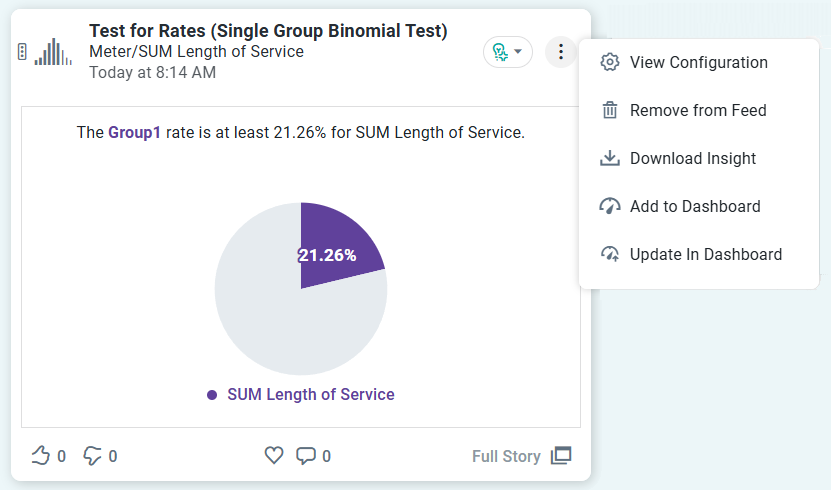The image size is (831, 490).
Task: Choose Remove from Feed menu option
Action: point(697,111)
